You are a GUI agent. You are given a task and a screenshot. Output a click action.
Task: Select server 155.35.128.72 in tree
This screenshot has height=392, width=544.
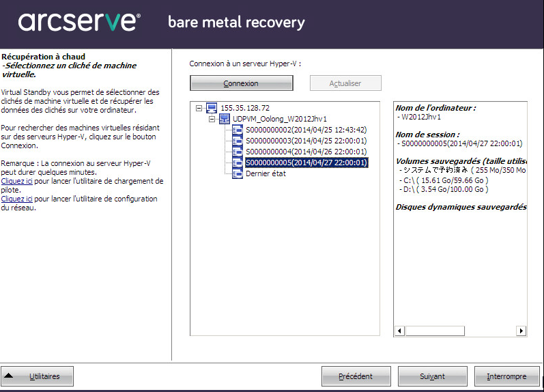tap(245, 108)
